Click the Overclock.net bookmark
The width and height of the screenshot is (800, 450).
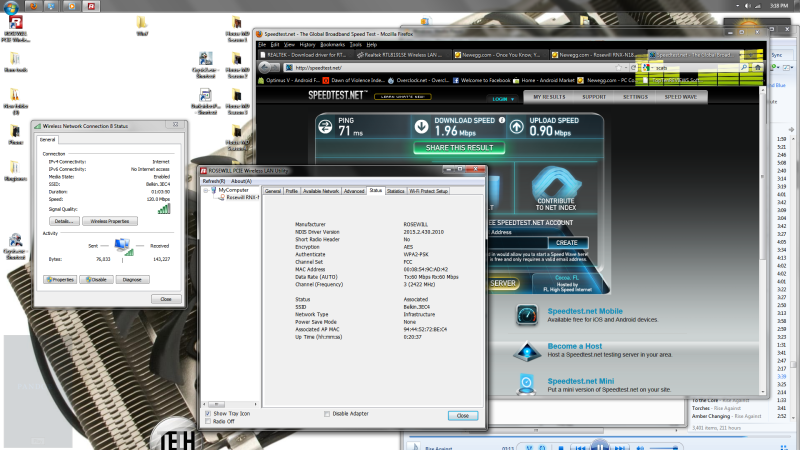418,80
